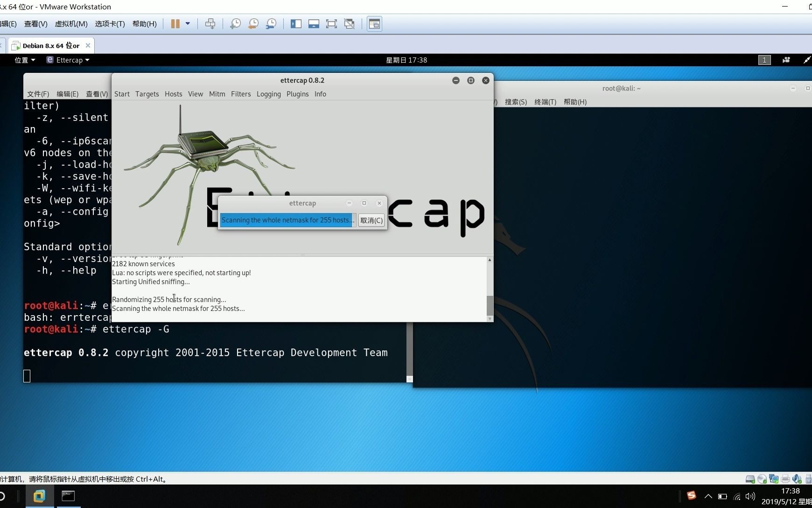Open the Plugins menu in Ettercap
Screen dimensions: 812x508
[298, 94]
